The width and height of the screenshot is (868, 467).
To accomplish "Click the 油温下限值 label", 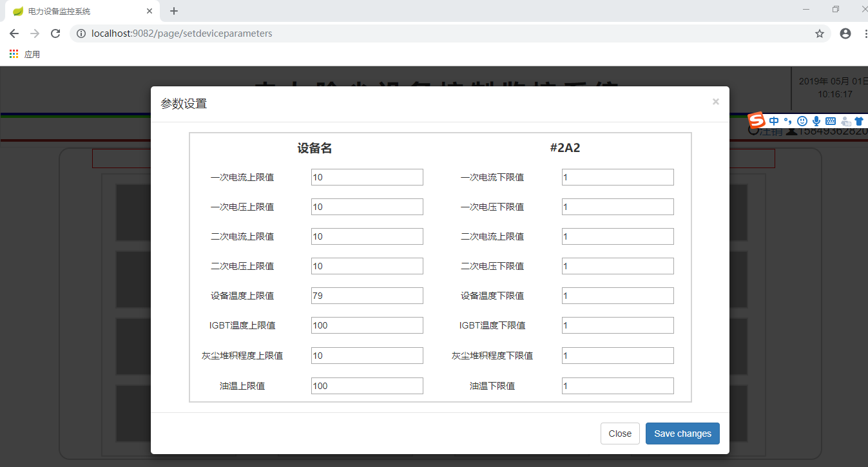I will [x=492, y=386].
